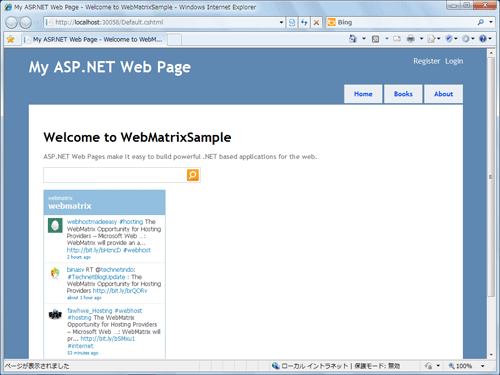This screenshot has width=500, height=375.
Task: Click the Compatibility View icon in address bar
Action: pos(292,22)
